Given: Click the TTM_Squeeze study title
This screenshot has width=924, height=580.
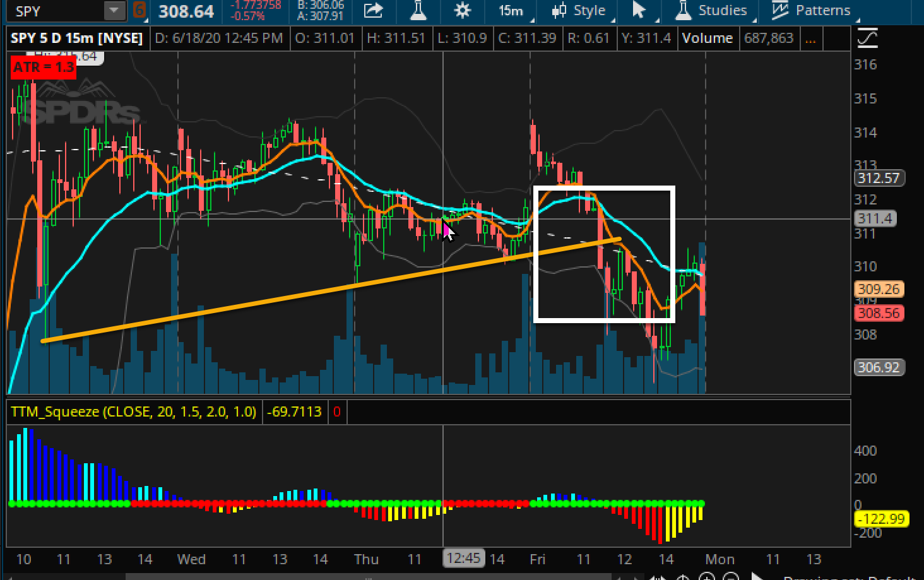Looking at the screenshot, I should tap(133, 411).
